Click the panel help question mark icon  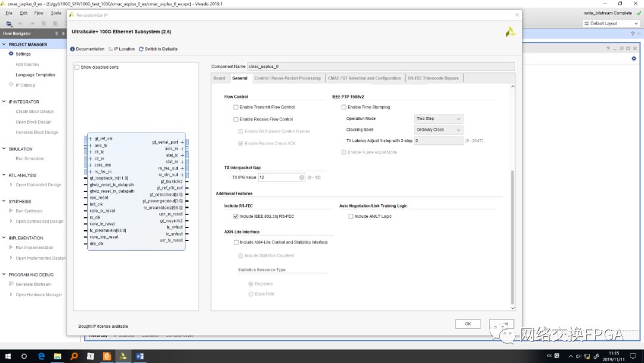(608, 48)
